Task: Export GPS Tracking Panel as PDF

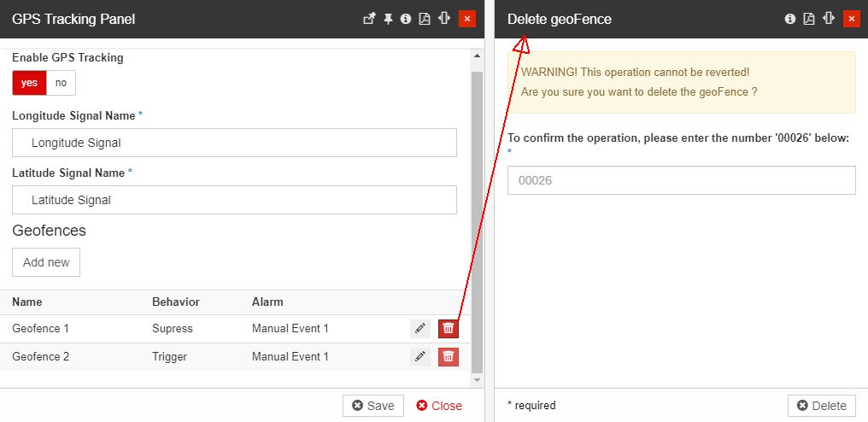Action: coord(425,19)
